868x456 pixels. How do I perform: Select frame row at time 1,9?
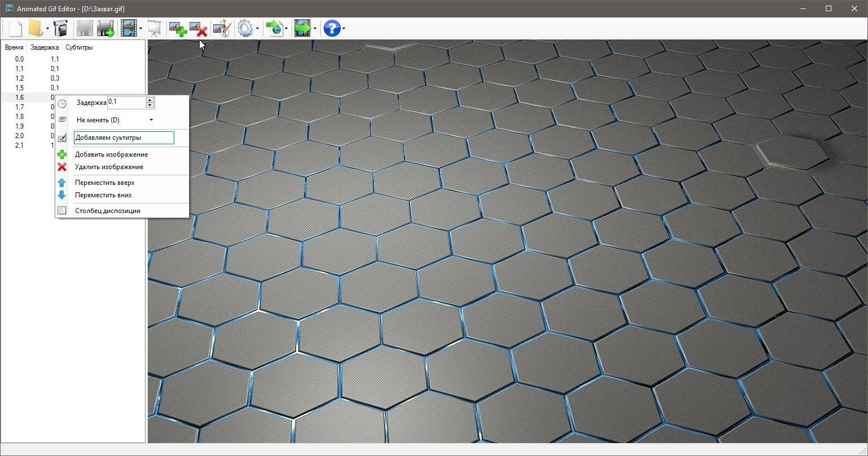28,126
